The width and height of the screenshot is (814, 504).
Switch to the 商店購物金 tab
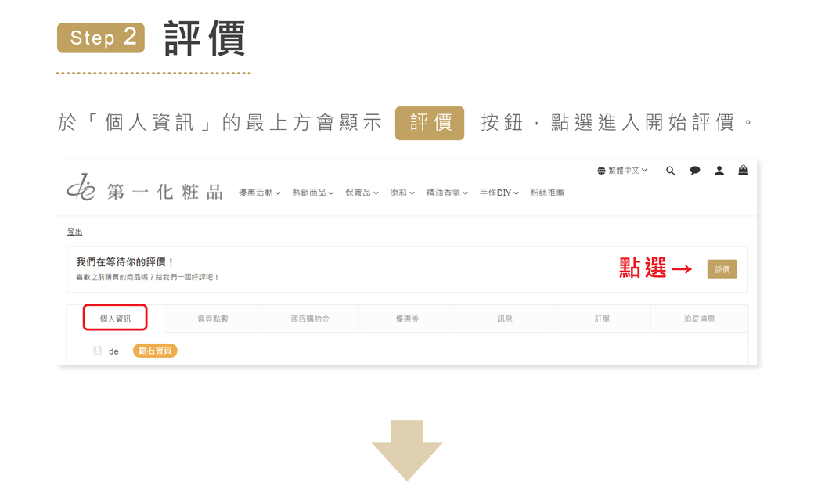(x=310, y=319)
